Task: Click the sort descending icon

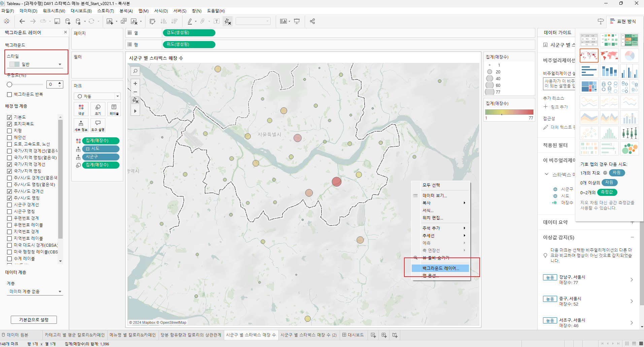Action: (x=174, y=21)
